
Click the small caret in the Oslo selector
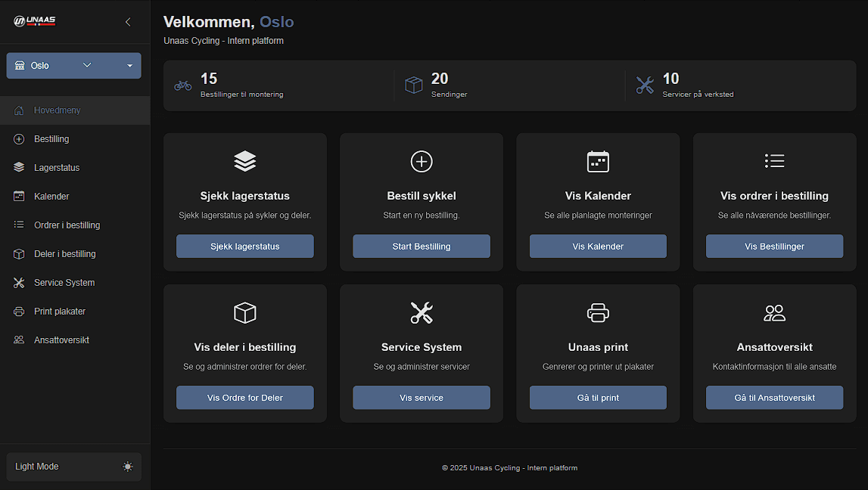(129, 66)
